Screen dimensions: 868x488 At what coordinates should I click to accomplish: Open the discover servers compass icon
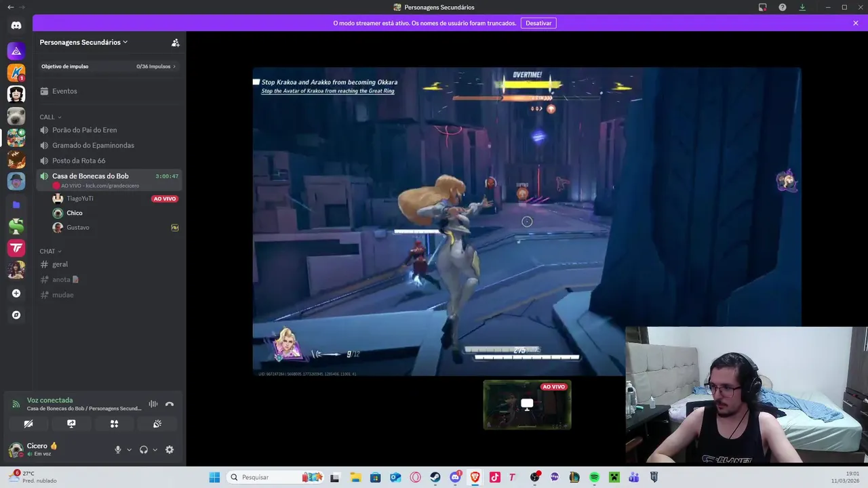16,315
